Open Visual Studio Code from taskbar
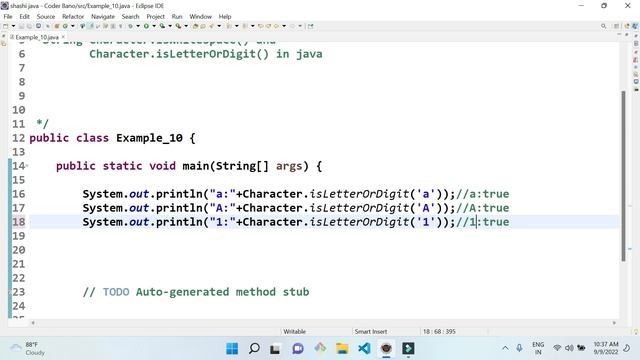Screen dimensions: 640x360 [364, 349]
